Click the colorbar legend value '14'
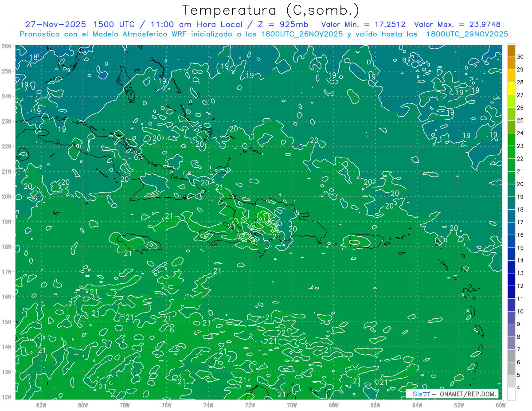 (x=520, y=261)
